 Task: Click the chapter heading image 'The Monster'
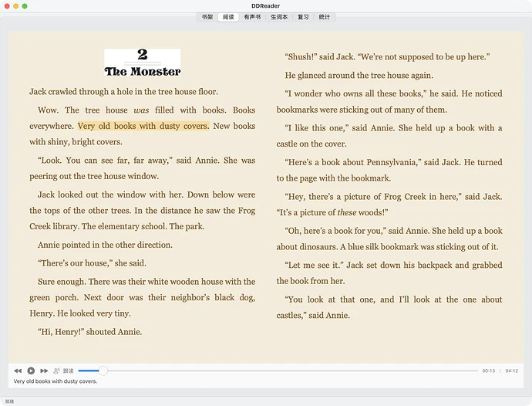[142, 63]
